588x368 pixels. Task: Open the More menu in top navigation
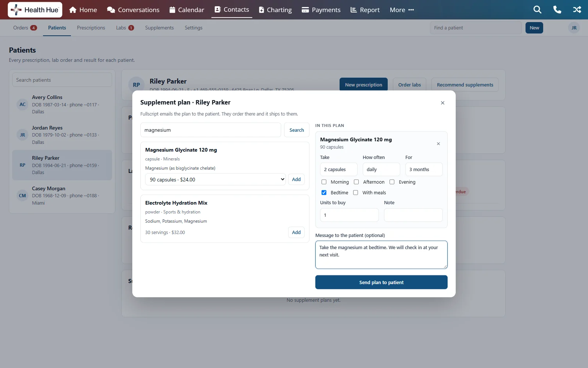click(x=402, y=10)
